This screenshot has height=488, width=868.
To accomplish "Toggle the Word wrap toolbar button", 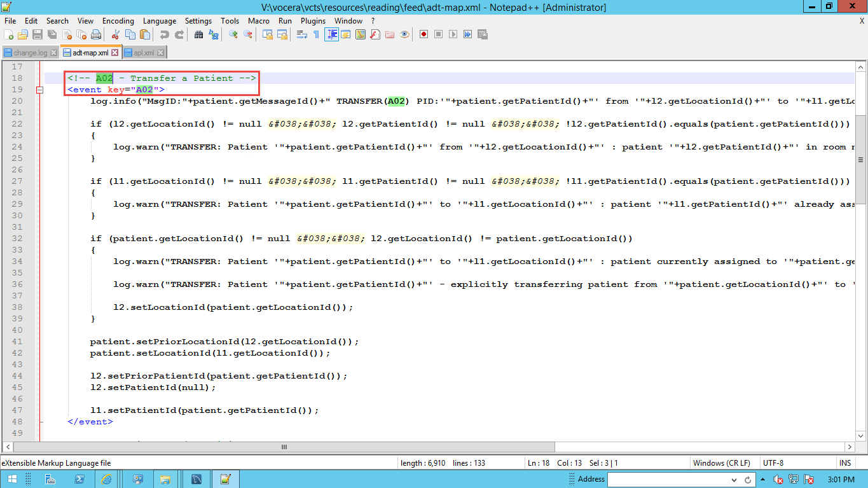I will coord(302,34).
